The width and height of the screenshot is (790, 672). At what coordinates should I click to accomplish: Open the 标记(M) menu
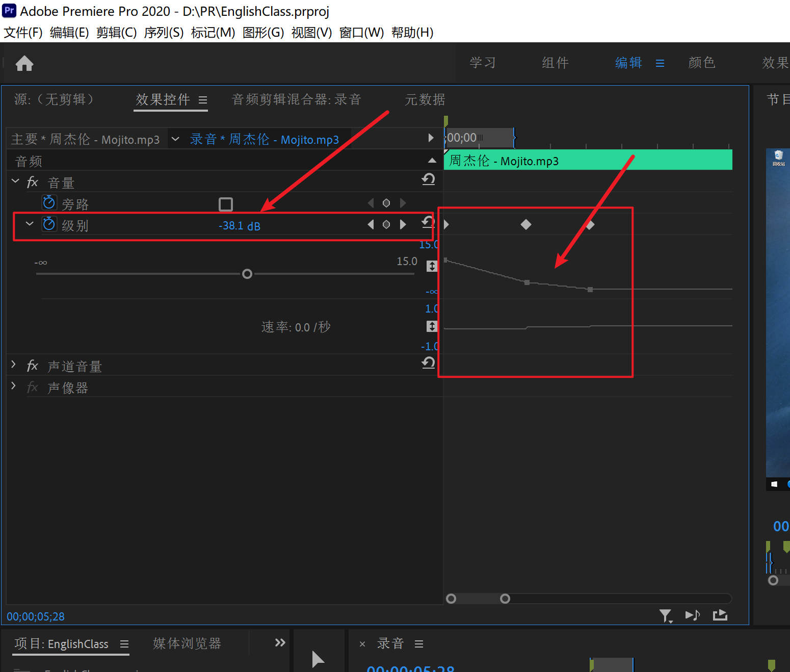point(213,33)
